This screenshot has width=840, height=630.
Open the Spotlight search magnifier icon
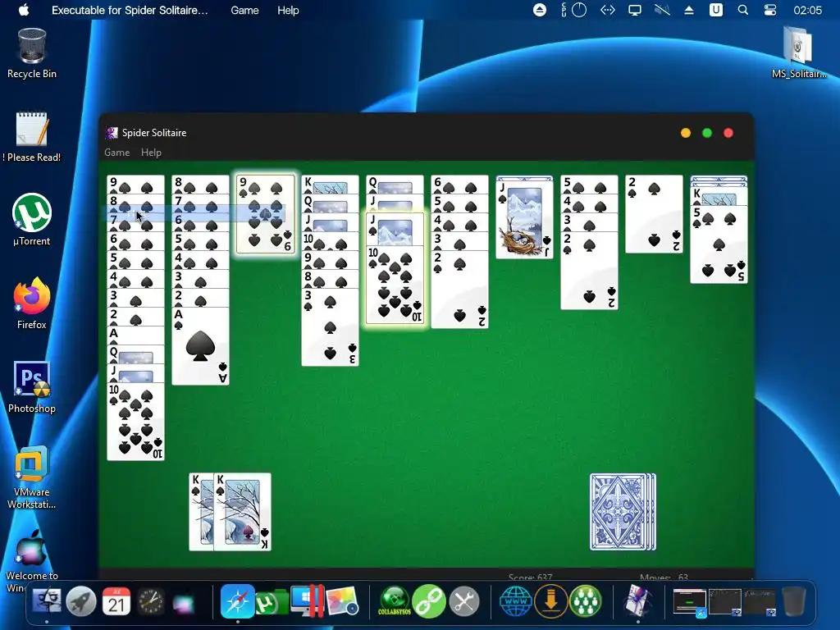tap(743, 10)
